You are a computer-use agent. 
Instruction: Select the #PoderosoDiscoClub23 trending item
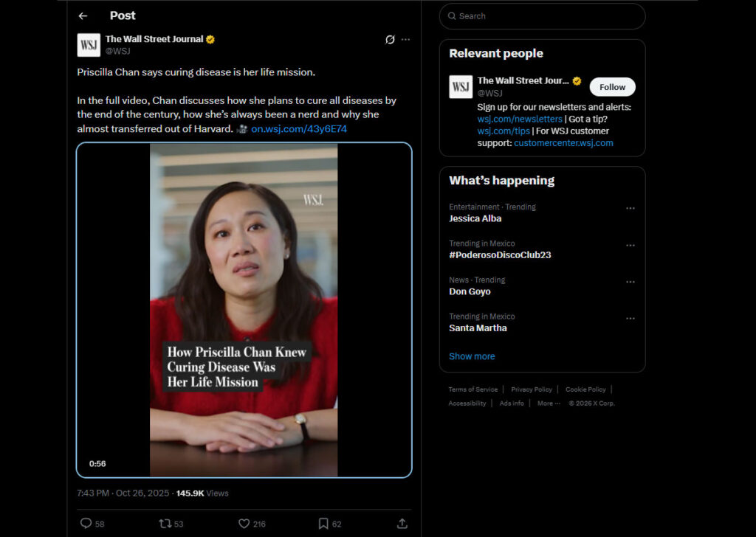click(x=500, y=254)
